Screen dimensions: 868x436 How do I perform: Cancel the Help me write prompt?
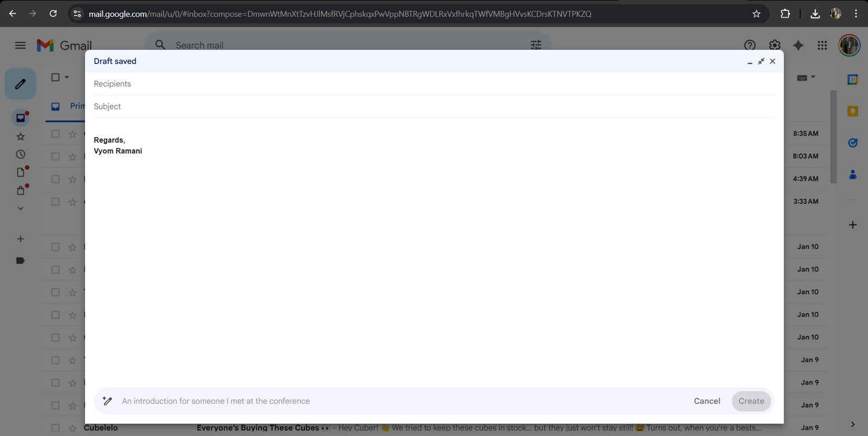[707, 401]
